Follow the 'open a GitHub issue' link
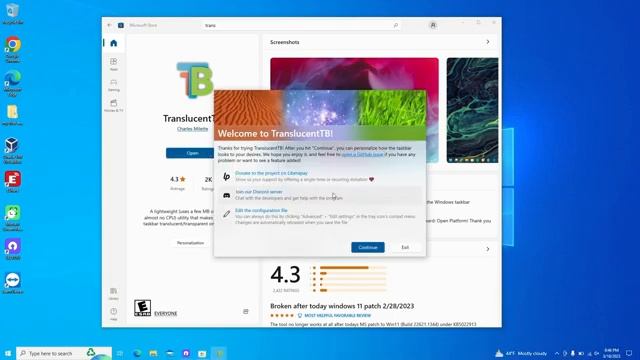640x360 pixels. click(x=362, y=155)
